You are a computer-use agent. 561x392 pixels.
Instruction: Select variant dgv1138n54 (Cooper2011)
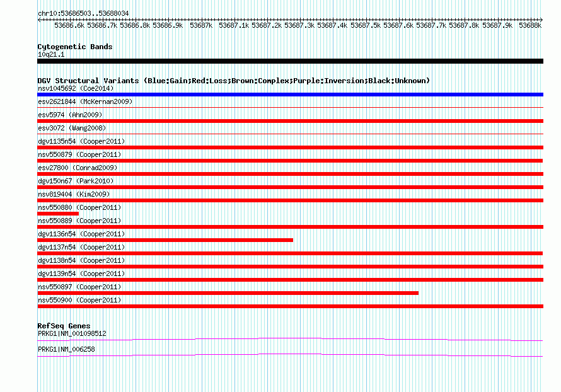pyautogui.click(x=81, y=260)
